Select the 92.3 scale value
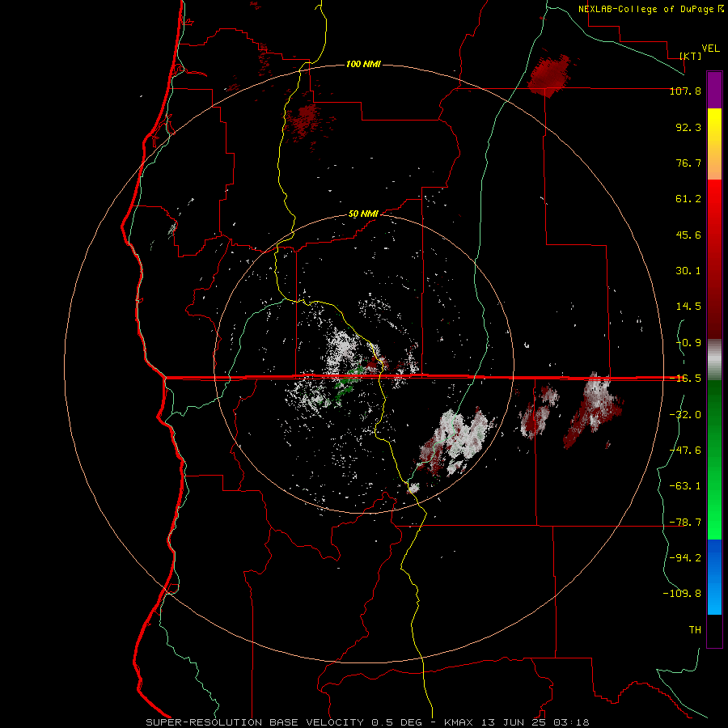 click(688, 127)
